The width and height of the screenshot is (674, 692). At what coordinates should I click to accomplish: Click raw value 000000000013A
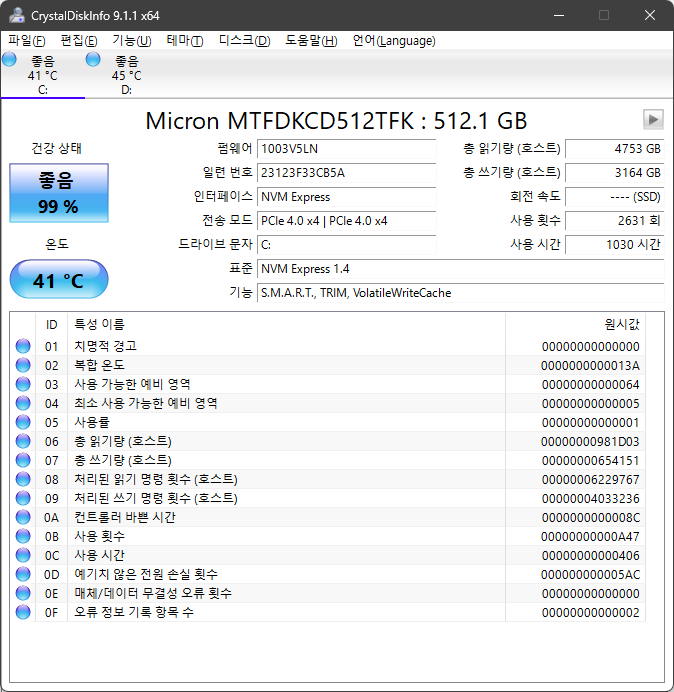pyautogui.click(x=590, y=366)
